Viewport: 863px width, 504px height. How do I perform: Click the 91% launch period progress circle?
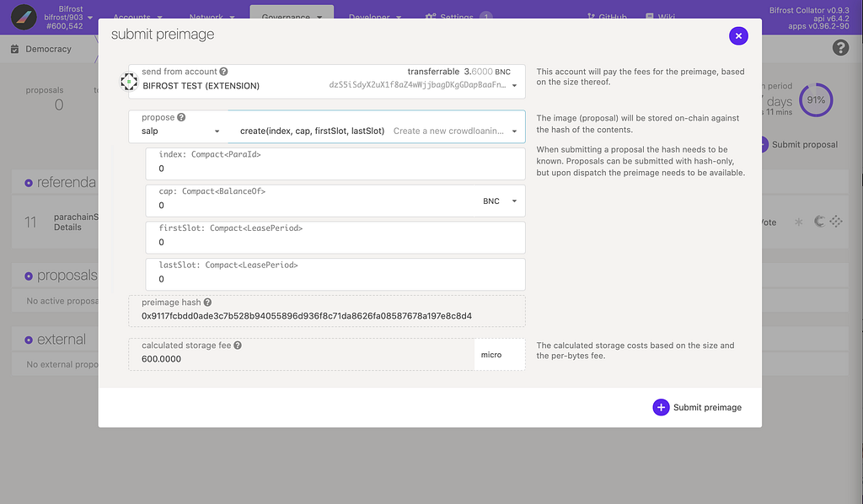(816, 100)
